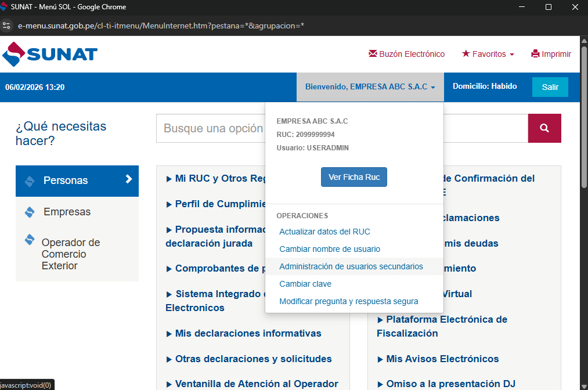Expand Otras declaraciones y solicitudes section
The width and height of the screenshot is (588, 390).
pos(249,359)
